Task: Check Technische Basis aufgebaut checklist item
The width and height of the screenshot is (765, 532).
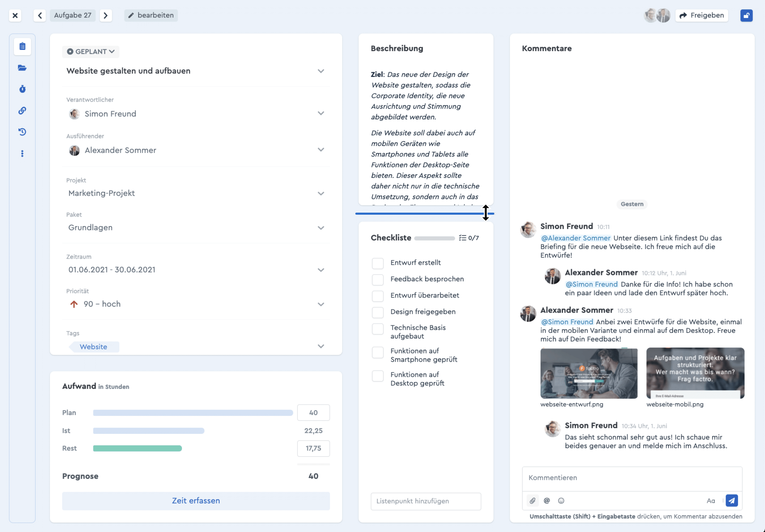Action: click(377, 329)
